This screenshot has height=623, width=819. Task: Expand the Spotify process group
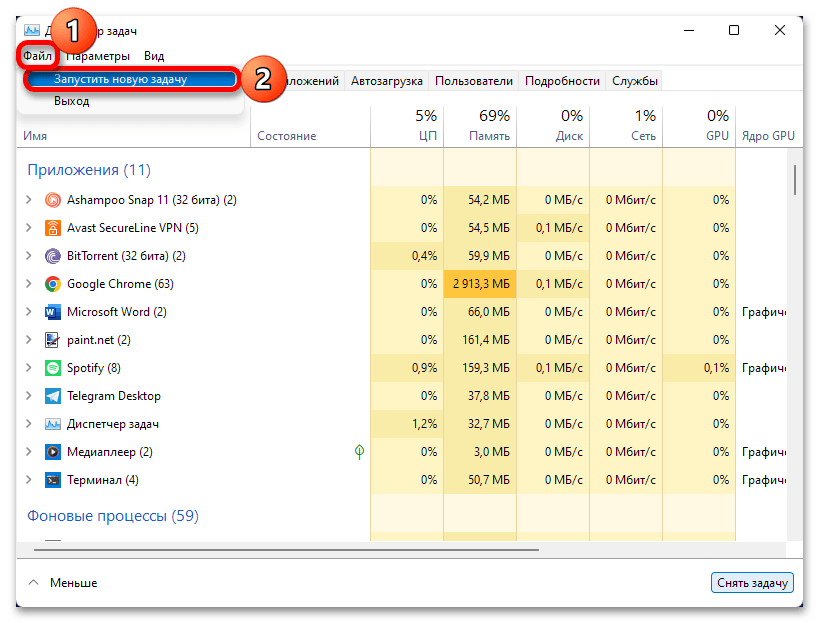click(29, 368)
